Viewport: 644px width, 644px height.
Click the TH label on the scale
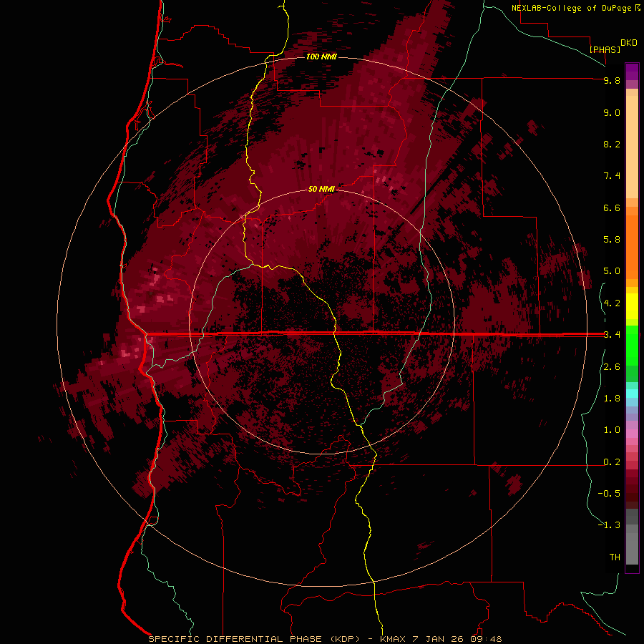pos(615,557)
